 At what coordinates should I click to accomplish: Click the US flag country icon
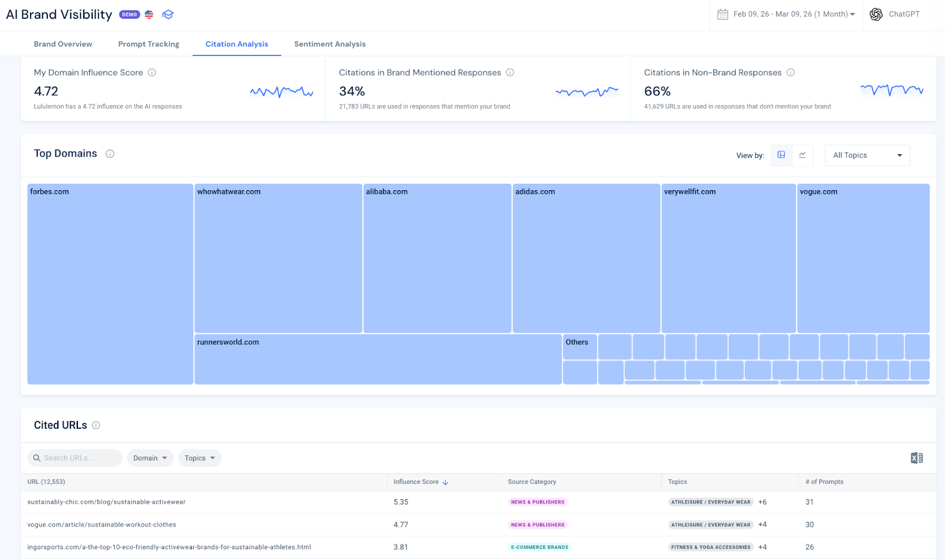click(x=149, y=15)
